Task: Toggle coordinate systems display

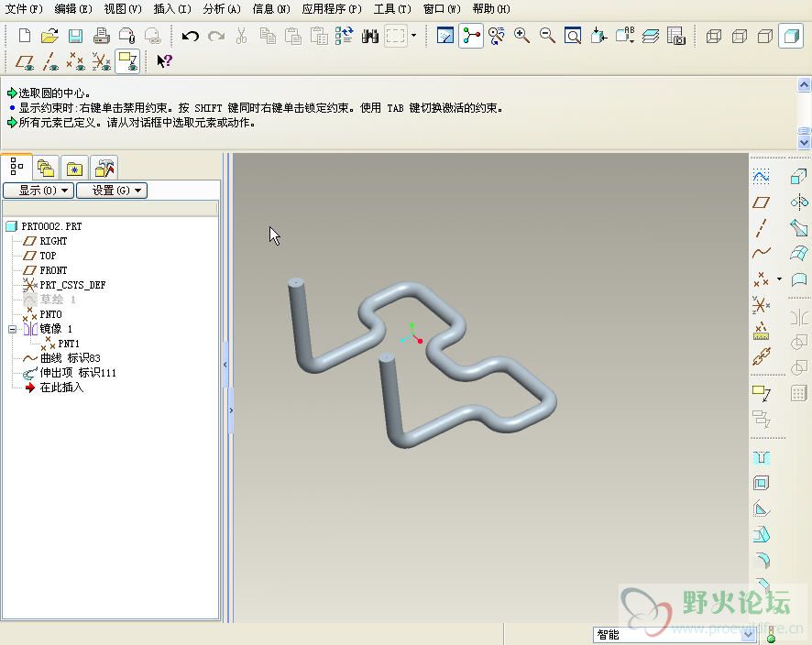Action: coord(102,61)
